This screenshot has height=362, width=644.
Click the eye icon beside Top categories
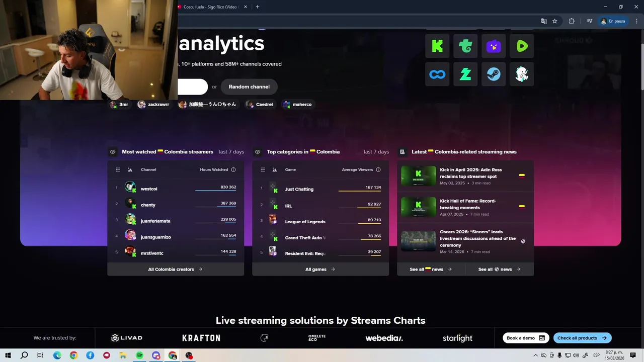[x=258, y=152]
